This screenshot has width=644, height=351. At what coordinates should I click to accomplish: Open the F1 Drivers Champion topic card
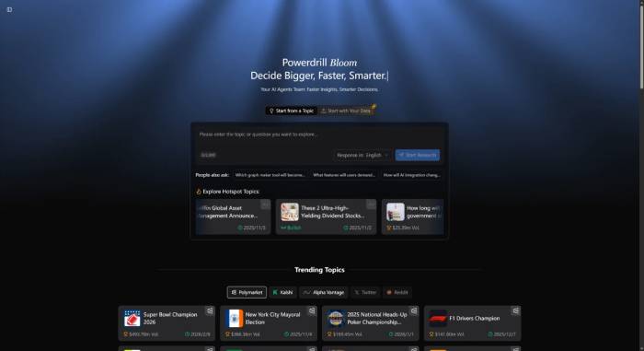[x=472, y=323]
